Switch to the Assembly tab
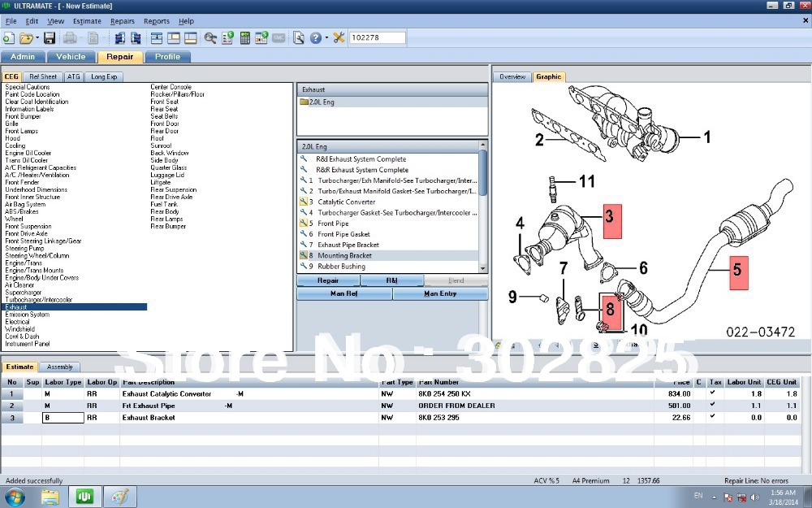Viewport: 812px width, 508px height. pos(59,367)
